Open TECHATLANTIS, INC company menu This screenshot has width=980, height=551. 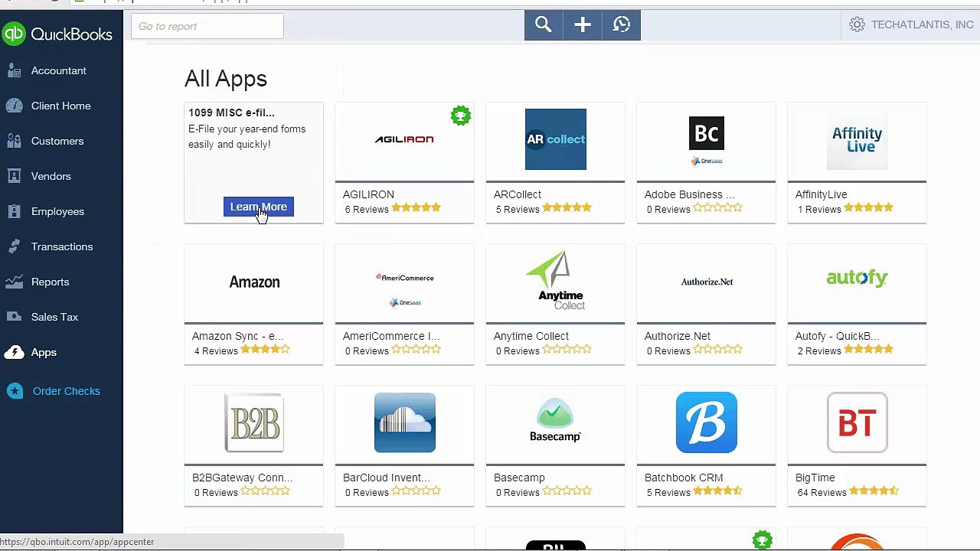(922, 24)
